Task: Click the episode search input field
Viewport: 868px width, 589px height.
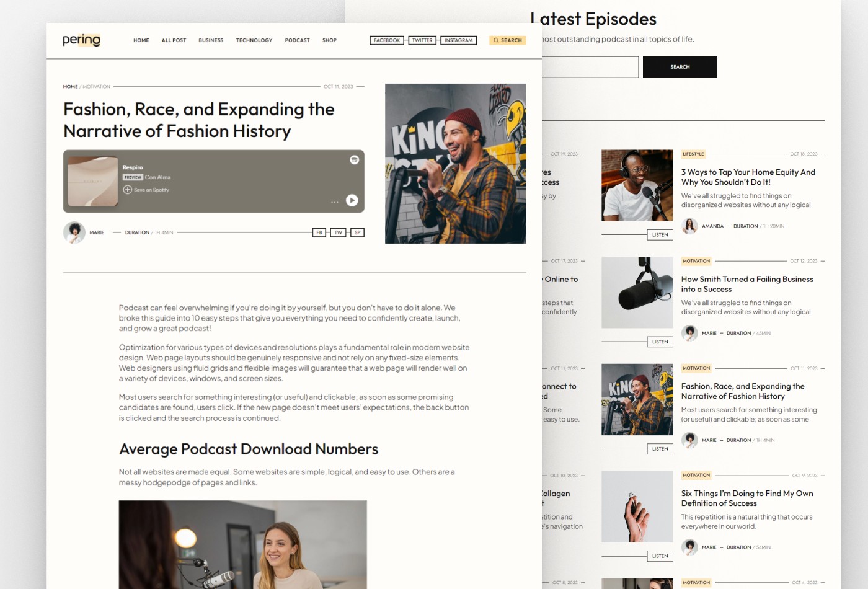Action: pyautogui.click(x=590, y=67)
